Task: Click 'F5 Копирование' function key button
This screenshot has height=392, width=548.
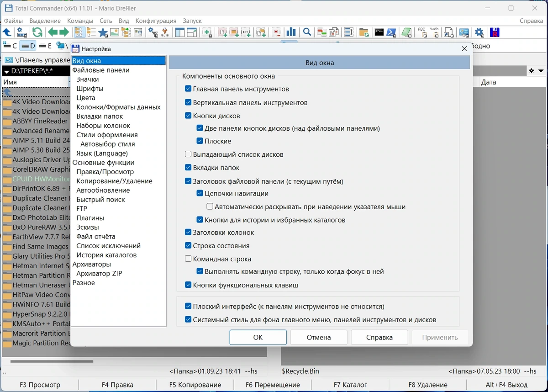Action: coord(195,385)
